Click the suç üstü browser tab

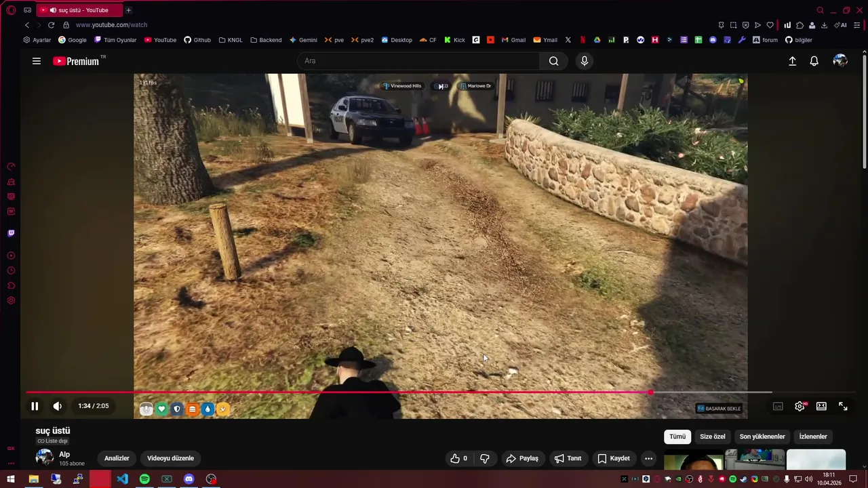coord(79,10)
